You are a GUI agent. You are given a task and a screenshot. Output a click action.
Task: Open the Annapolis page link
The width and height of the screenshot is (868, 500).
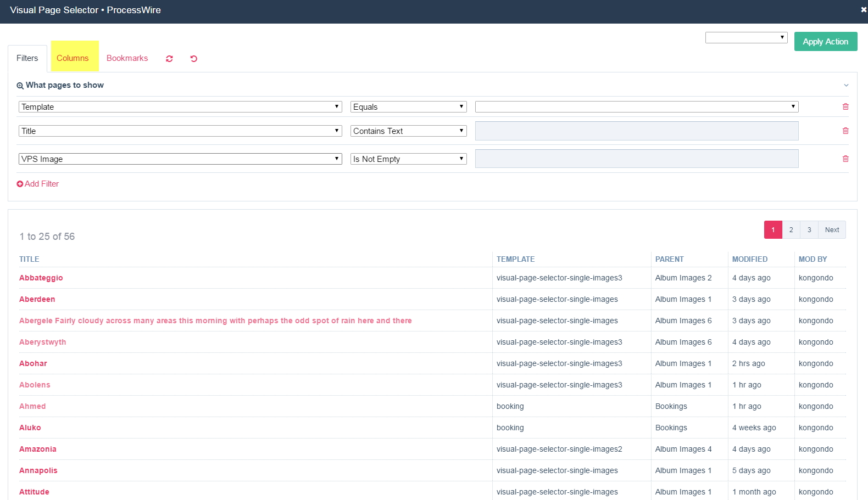click(x=38, y=470)
